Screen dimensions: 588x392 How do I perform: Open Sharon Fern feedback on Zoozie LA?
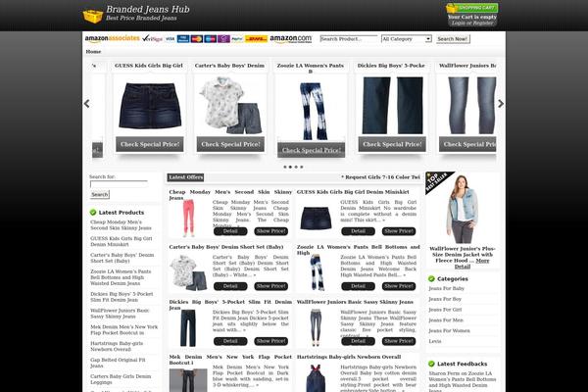coord(462,382)
